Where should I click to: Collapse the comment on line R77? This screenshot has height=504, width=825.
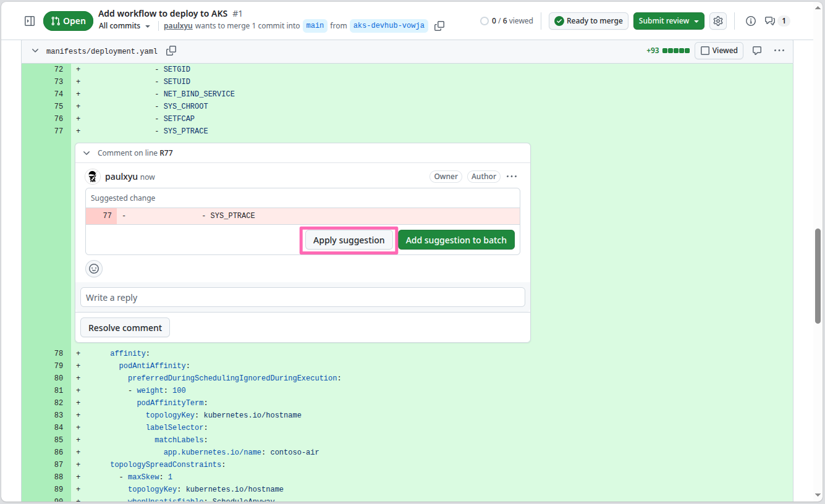87,153
